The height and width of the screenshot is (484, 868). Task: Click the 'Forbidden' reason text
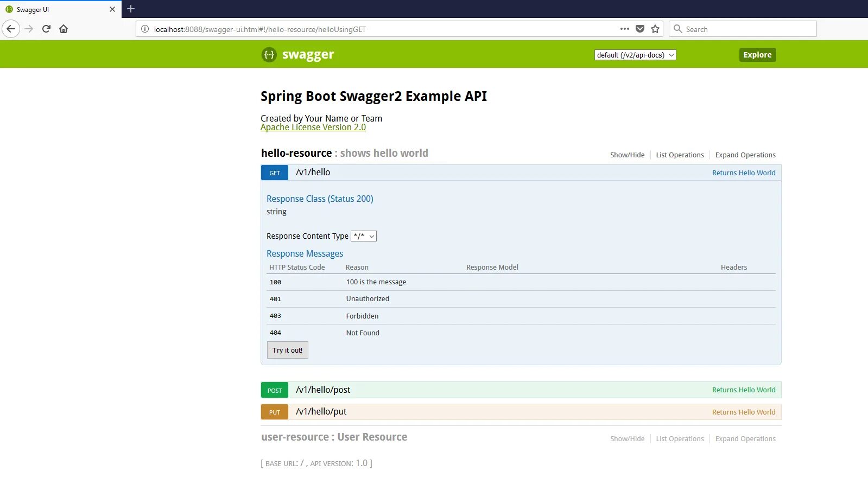(362, 316)
